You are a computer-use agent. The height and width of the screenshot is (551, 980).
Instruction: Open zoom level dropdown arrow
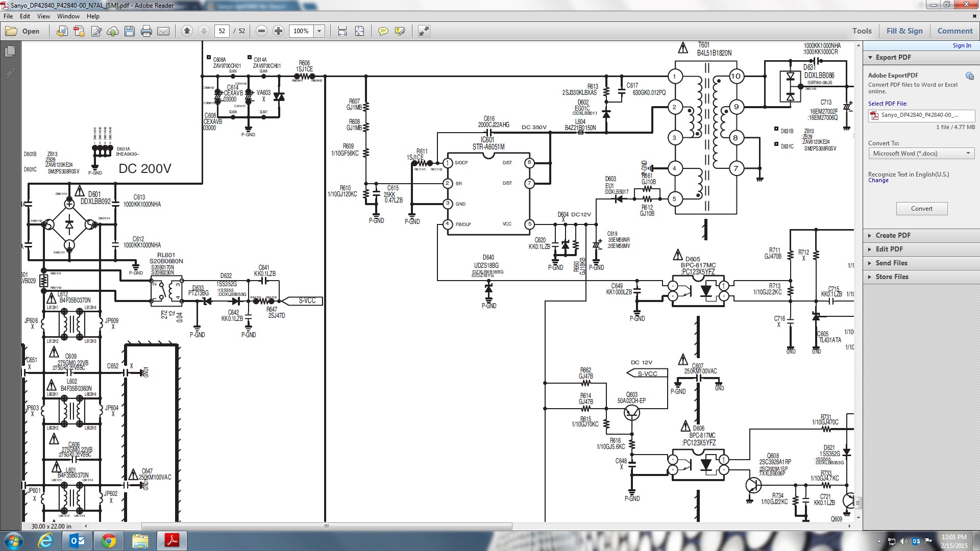320,31
